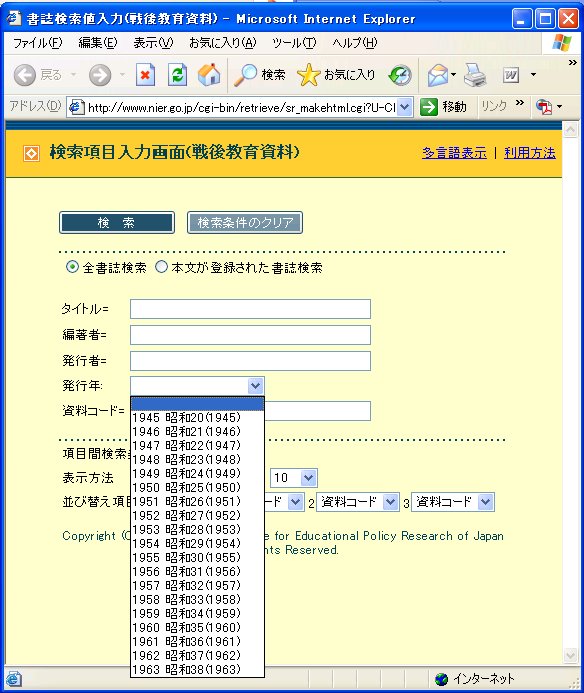The image size is (584, 693).
Task: Select the blank top option in year list
Action: [x=197, y=404]
